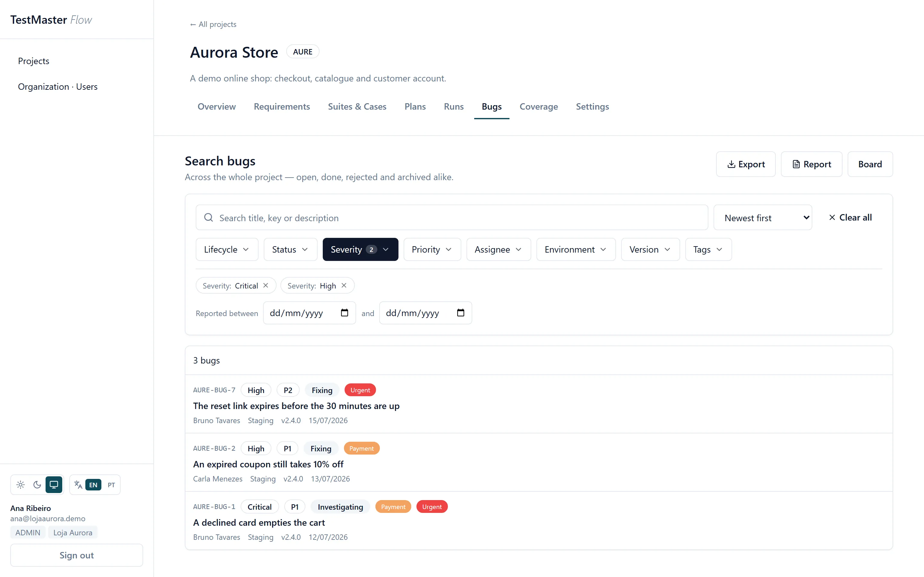Viewport: 924px width, 577px height.
Task: Open the Suites & Cases tab
Action: pyautogui.click(x=357, y=106)
